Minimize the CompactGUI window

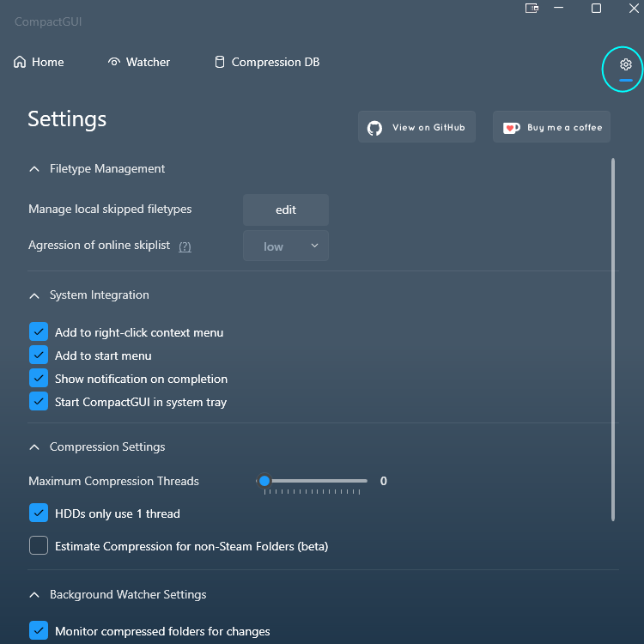tap(558, 8)
